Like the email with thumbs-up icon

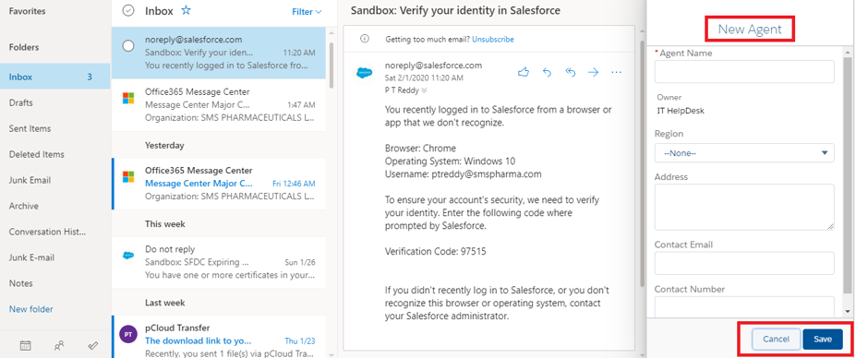524,72
